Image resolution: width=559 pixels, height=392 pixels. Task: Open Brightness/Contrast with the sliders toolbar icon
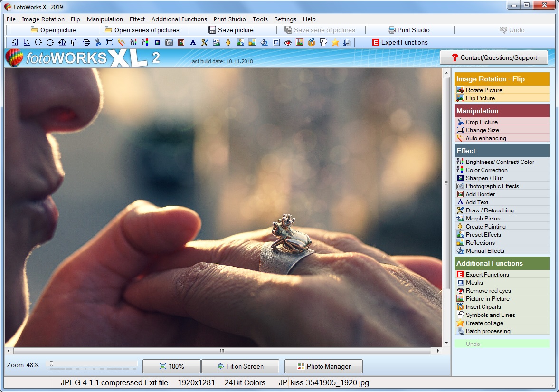[x=134, y=42]
